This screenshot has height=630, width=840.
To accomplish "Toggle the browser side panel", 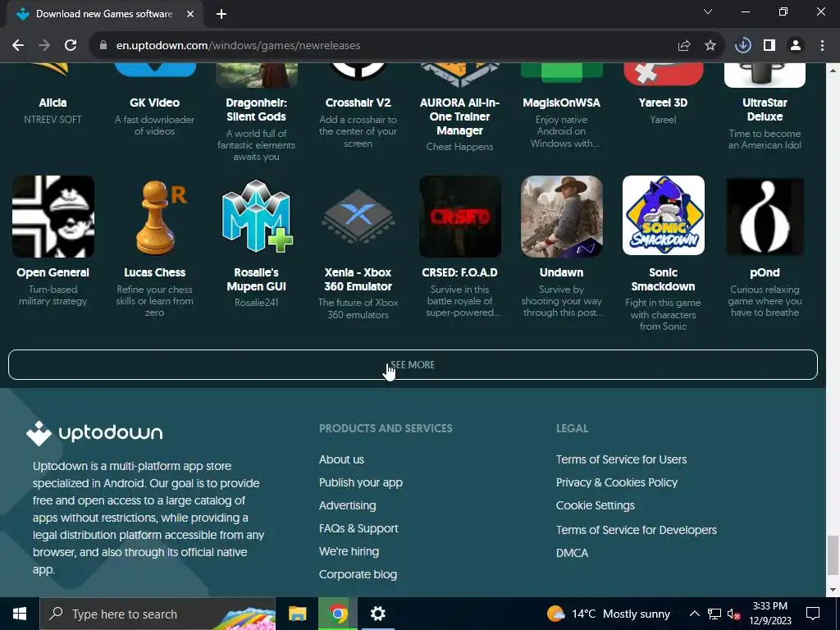I will click(769, 46).
